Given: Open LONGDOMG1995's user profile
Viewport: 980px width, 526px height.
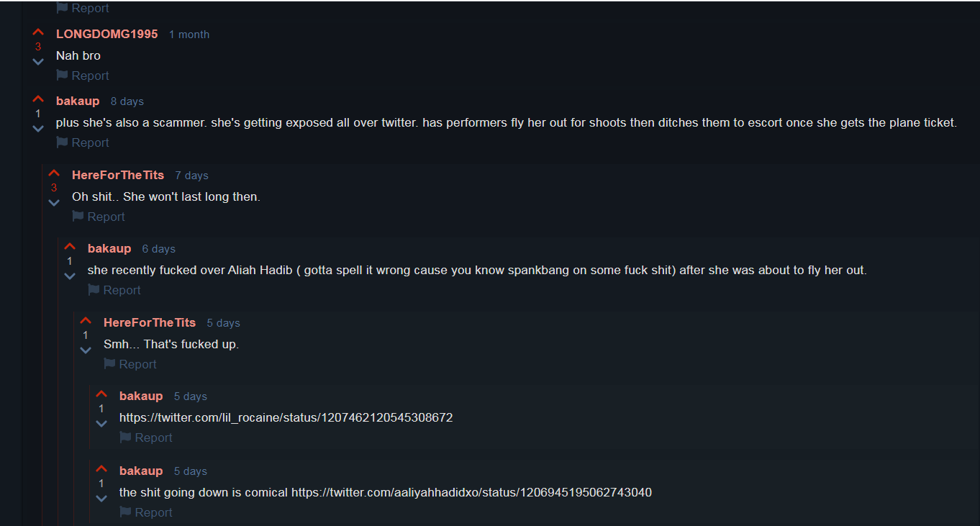Looking at the screenshot, I should (106, 34).
